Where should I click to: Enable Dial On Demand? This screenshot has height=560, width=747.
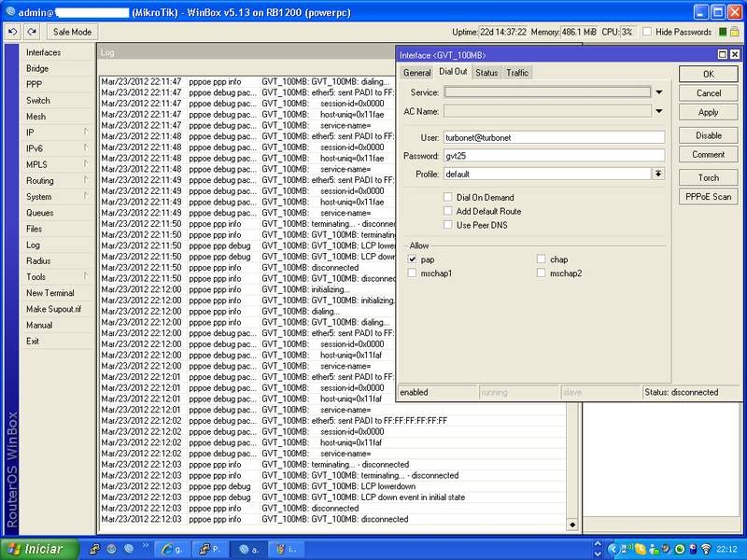(448, 197)
